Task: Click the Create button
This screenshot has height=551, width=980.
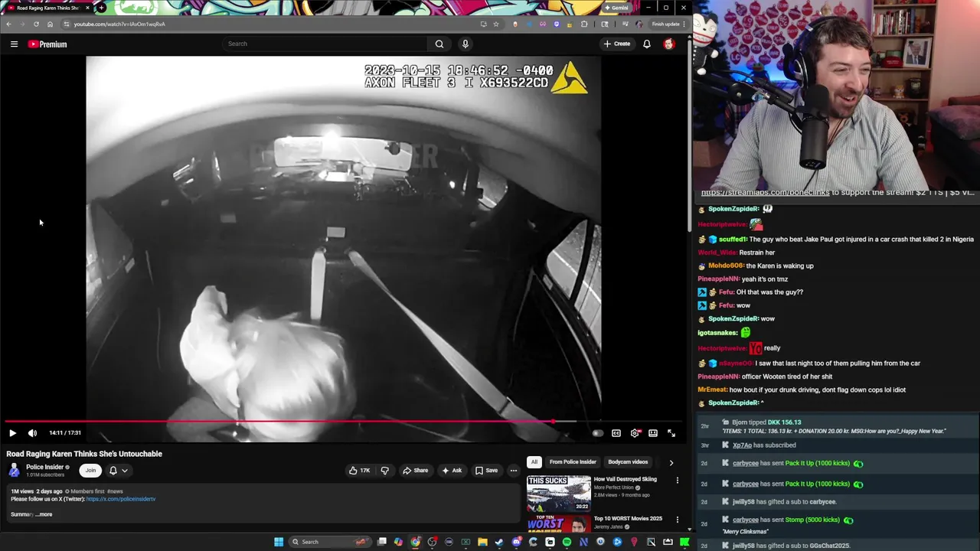Action: pos(617,44)
